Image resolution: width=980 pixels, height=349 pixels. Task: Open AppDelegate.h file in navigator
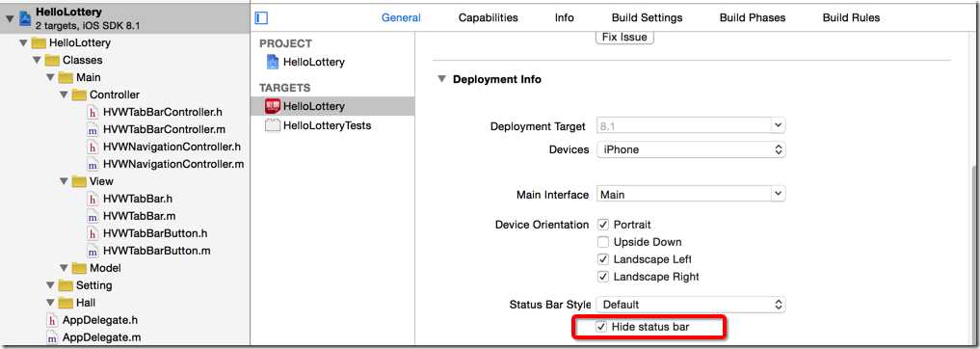click(99, 320)
